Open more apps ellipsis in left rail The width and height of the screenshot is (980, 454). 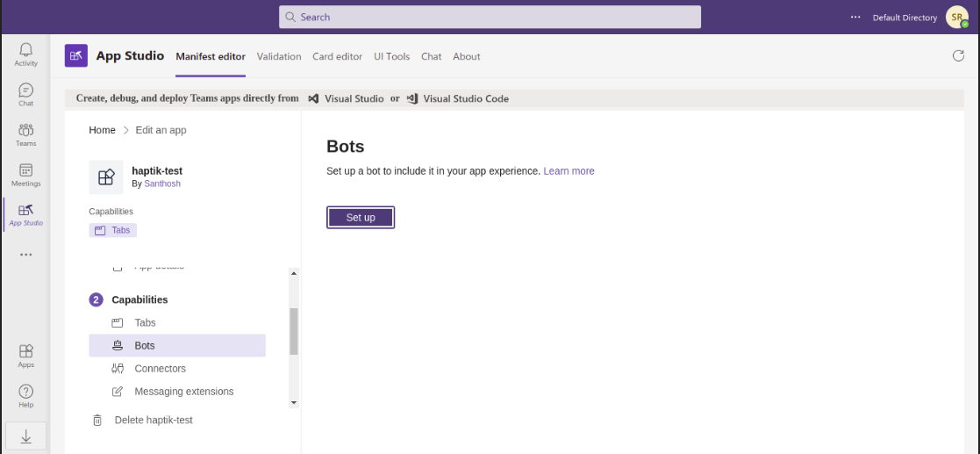(25, 255)
